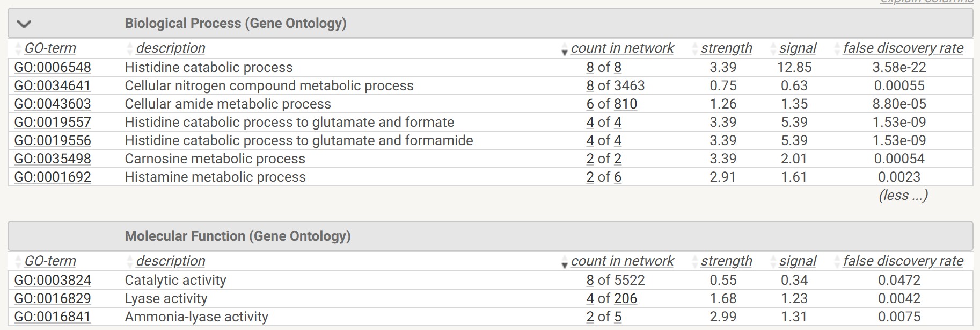Sort Molecular Function by false discovery rate
The image size is (980, 330).
pos(903,261)
